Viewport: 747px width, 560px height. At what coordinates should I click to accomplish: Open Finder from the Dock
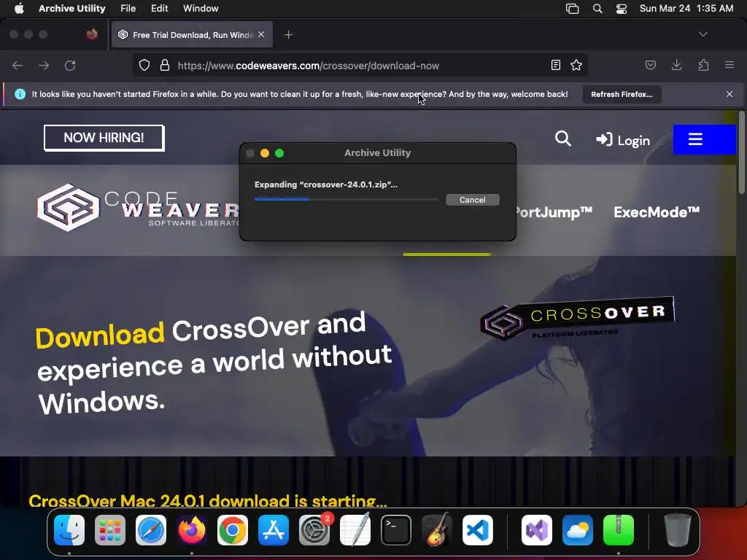click(69, 530)
